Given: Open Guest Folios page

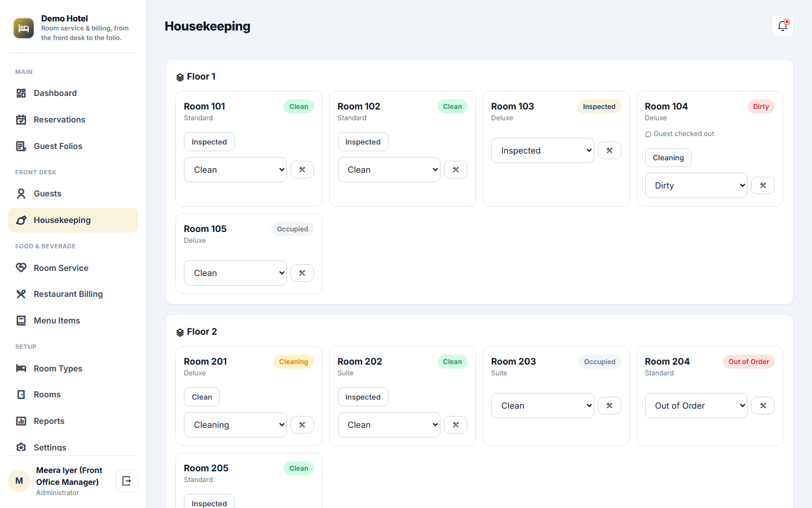Looking at the screenshot, I should pos(73,146).
